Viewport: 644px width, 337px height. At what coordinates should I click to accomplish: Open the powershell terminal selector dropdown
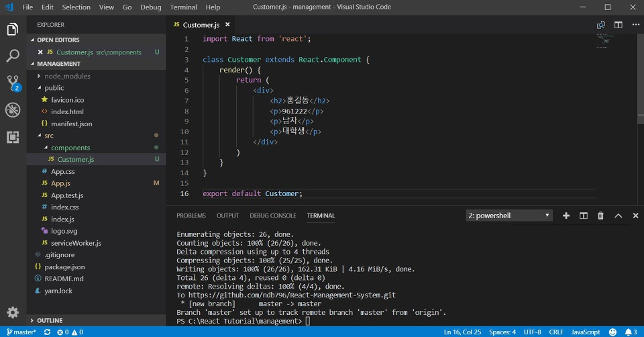(x=510, y=215)
